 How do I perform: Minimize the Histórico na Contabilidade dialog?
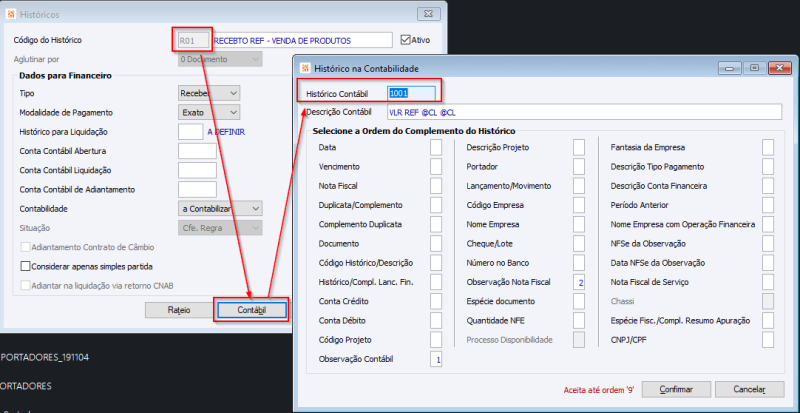pos(729,67)
